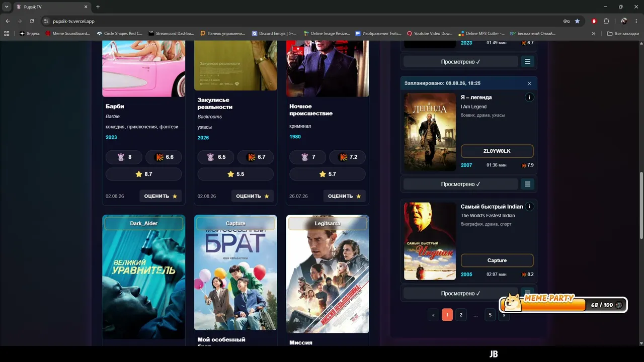Click the Dark_Alder badge on Великий уравнитель
The image size is (644, 362).
(x=144, y=223)
